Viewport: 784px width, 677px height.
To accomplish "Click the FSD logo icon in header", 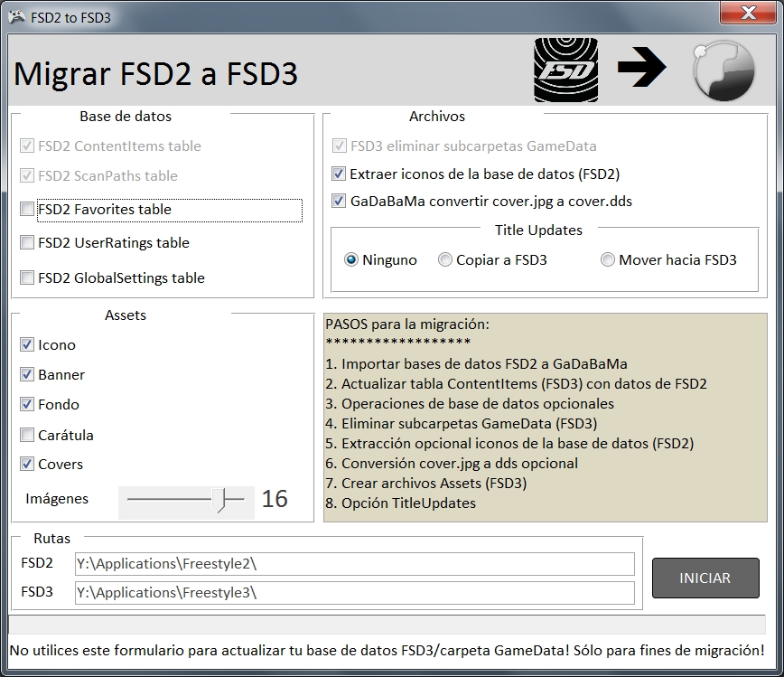I will click(566, 71).
